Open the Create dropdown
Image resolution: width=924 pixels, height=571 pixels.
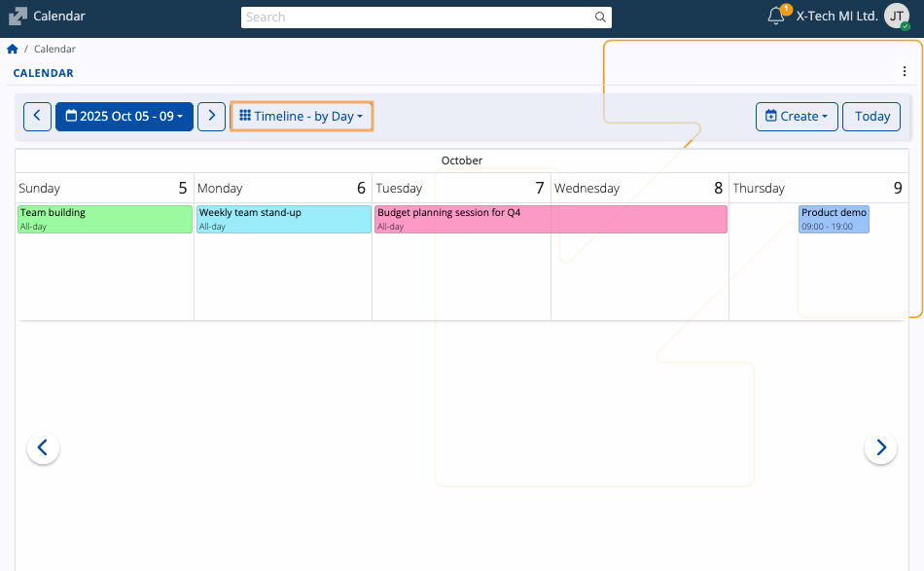797,117
